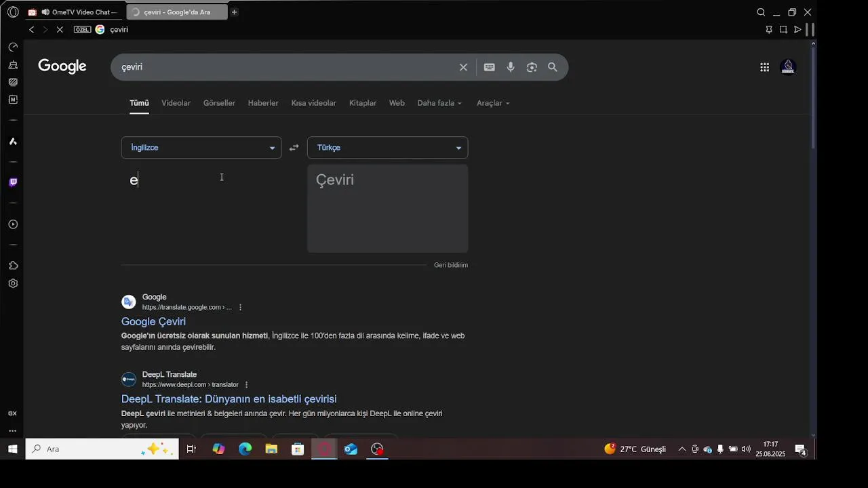868x488 pixels.
Task: Open the Google apps grid
Action: coord(764,67)
